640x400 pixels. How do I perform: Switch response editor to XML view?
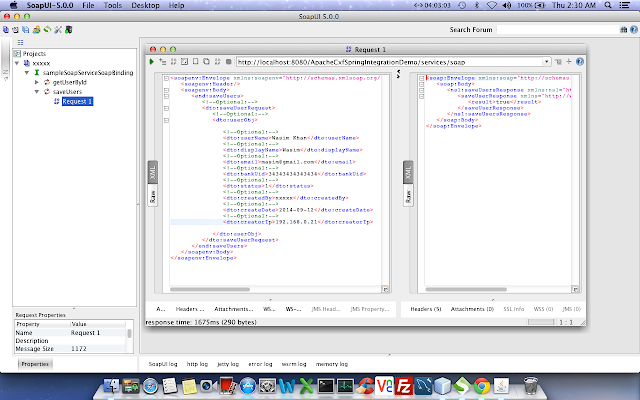[x=408, y=172]
